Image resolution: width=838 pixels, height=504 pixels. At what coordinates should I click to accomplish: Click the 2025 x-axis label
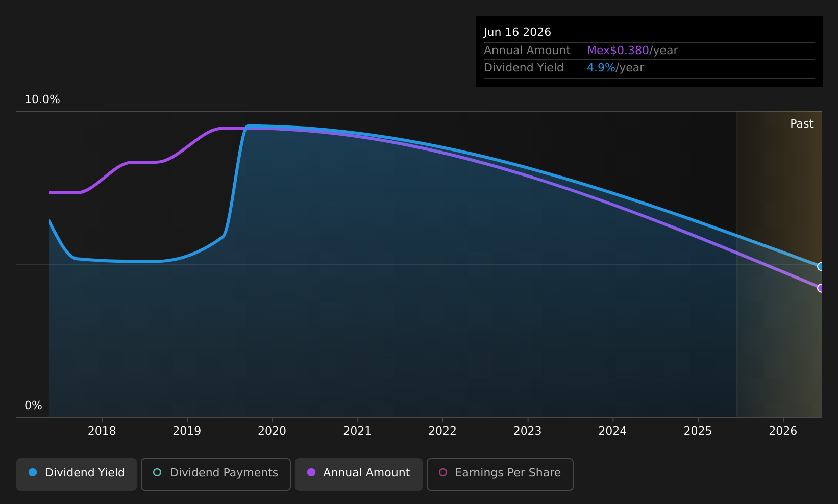[698, 431]
